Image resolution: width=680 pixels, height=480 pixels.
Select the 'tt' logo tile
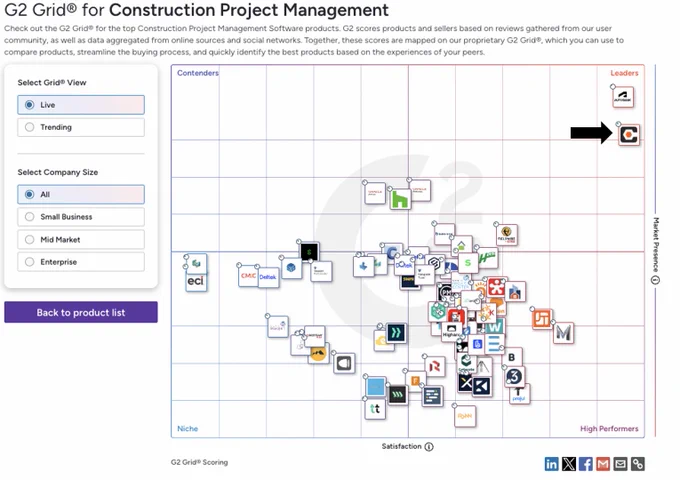[376, 408]
